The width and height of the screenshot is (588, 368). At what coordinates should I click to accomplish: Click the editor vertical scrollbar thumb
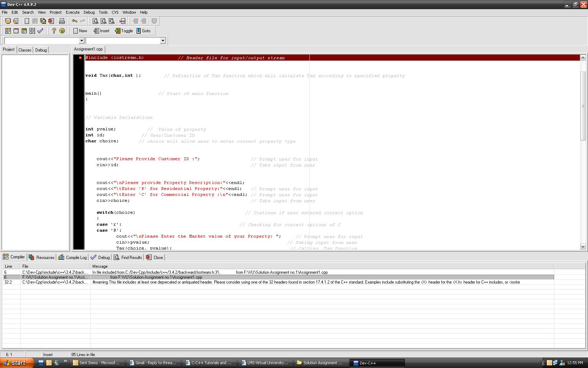coord(583,106)
